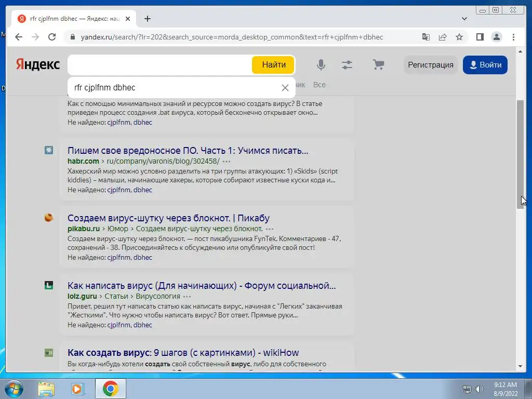Click the scrollbar down arrow
Image resolution: width=532 pixels, height=399 pixels.
[520, 366]
